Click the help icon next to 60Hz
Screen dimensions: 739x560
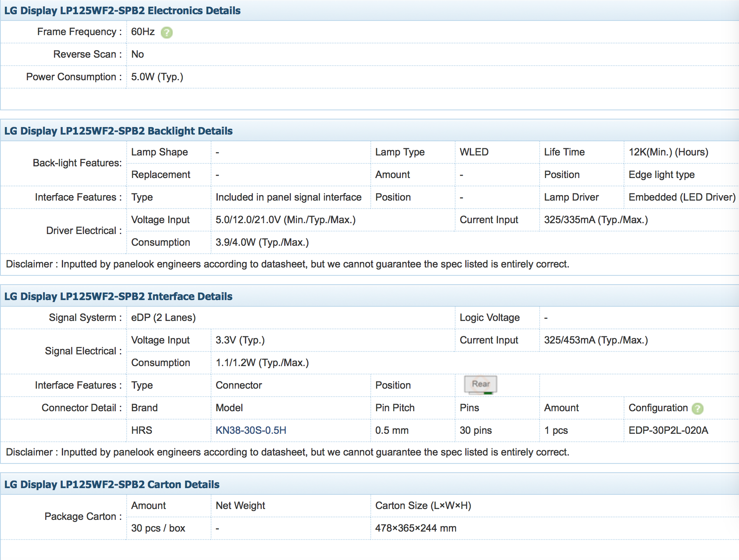(167, 32)
